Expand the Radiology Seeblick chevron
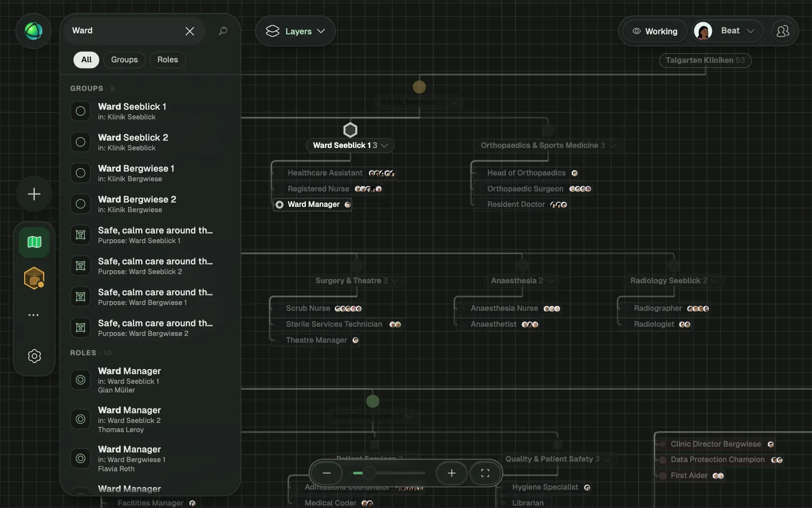The height and width of the screenshot is (508, 812). (x=715, y=281)
